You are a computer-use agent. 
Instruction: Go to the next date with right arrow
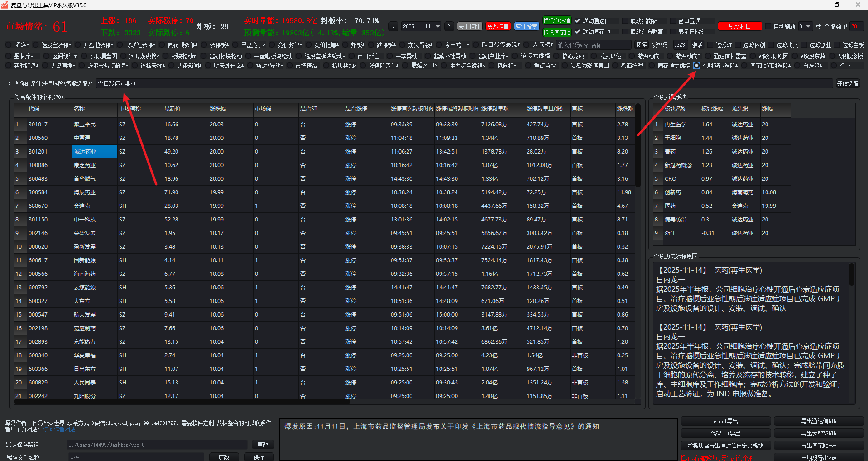tap(449, 26)
